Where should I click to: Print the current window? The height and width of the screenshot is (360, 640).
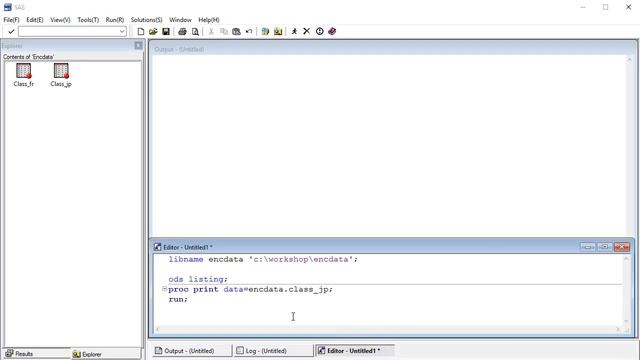(182, 31)
